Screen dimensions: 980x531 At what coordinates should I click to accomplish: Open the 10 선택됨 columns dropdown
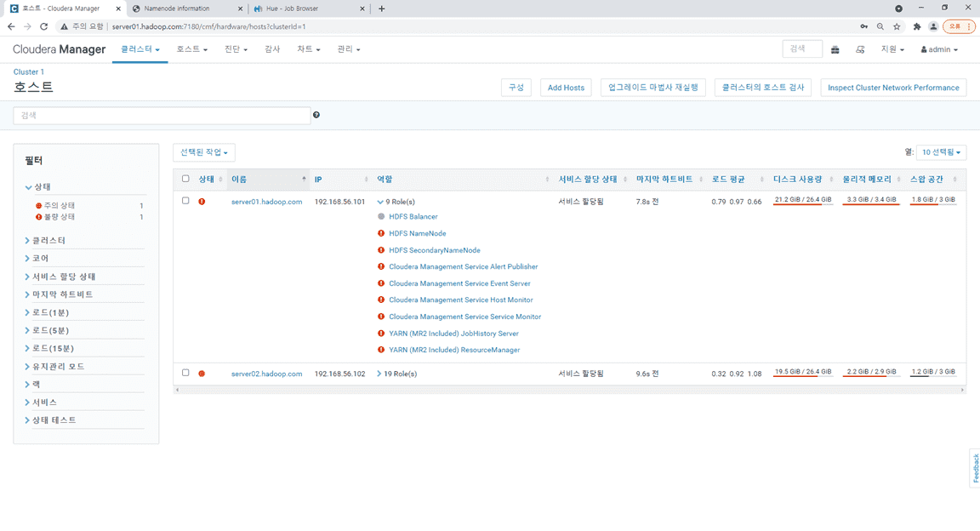click(x=941, y=152)
